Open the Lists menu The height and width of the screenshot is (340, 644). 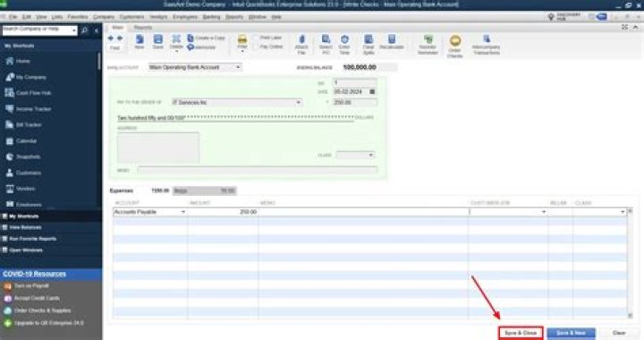[57, 17]
